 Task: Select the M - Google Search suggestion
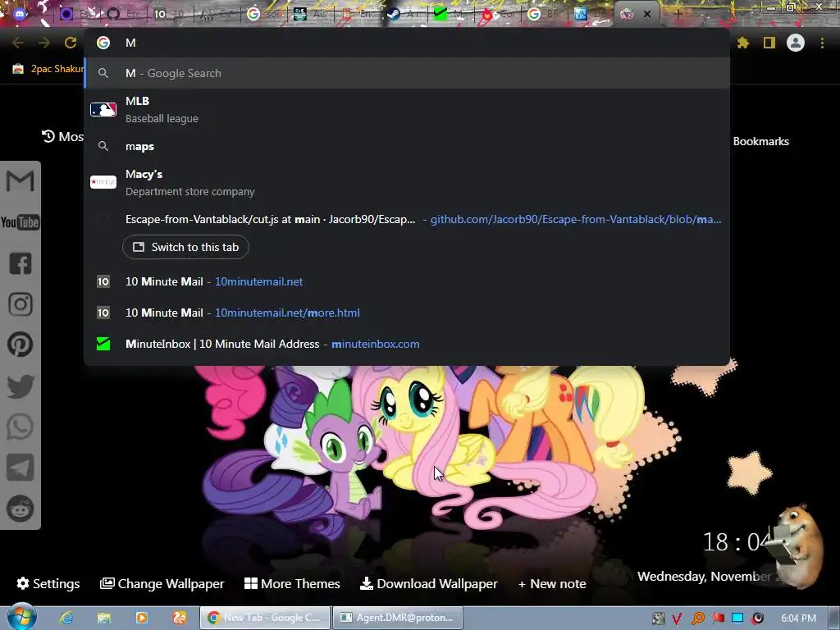pyautogui.click(x=407, y=73)
